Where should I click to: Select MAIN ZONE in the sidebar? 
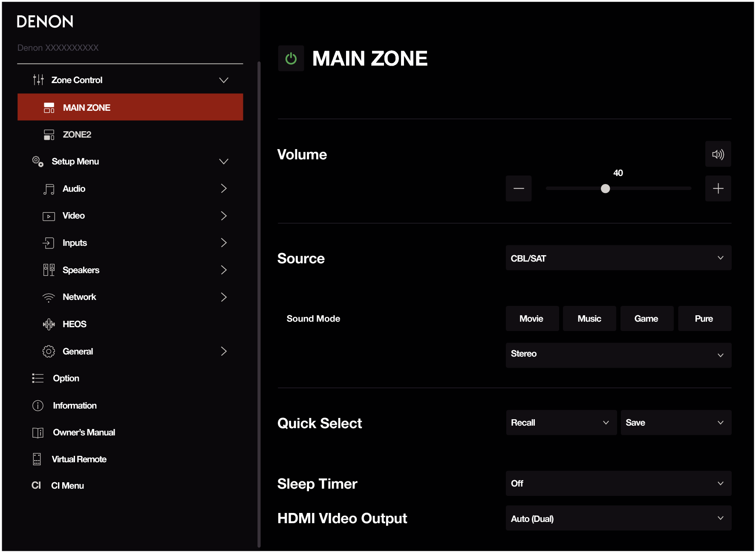[130, 107]
